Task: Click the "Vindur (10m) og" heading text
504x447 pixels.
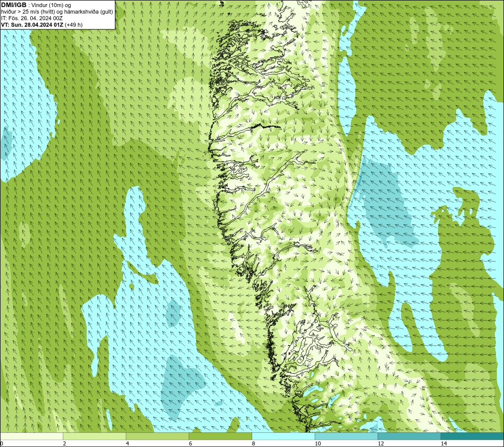Action: click(51, 5)
